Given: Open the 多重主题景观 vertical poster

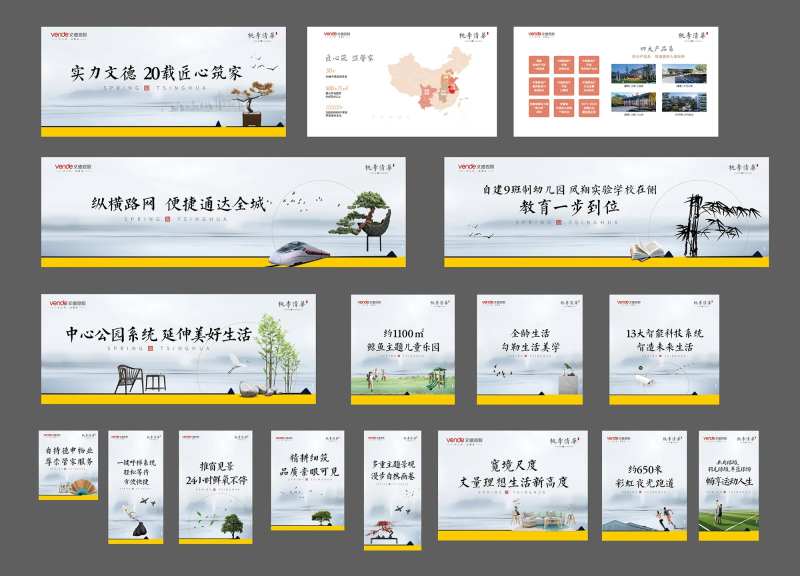Looking at the screenshot, I should pyautogui.click(x=393, y=490).
